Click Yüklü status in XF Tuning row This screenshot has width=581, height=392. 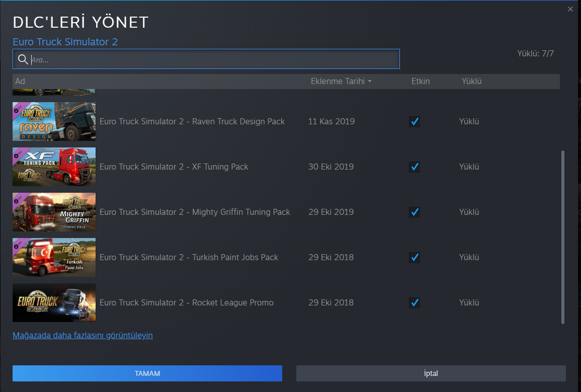[x=469, y=167]
